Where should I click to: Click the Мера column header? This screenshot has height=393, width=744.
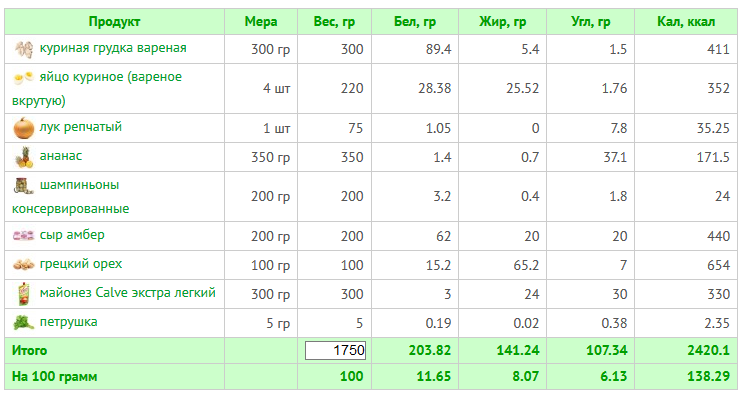261,22
